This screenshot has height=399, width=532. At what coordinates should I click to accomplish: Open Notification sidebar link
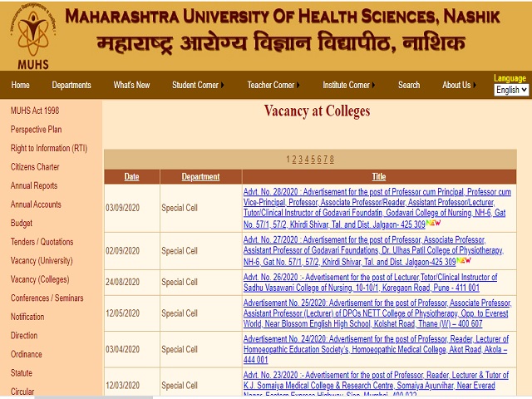click(27, 317)
